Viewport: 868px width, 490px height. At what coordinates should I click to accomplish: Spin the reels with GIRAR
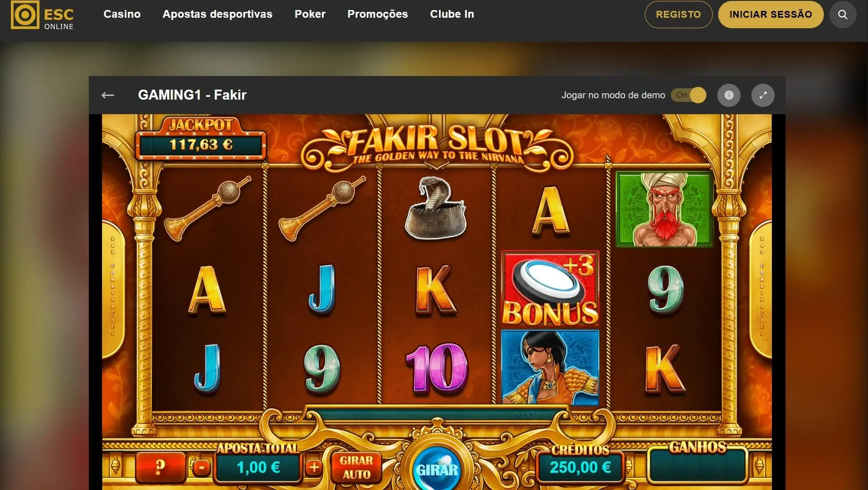pyautogui.click(x=437, y=469)
